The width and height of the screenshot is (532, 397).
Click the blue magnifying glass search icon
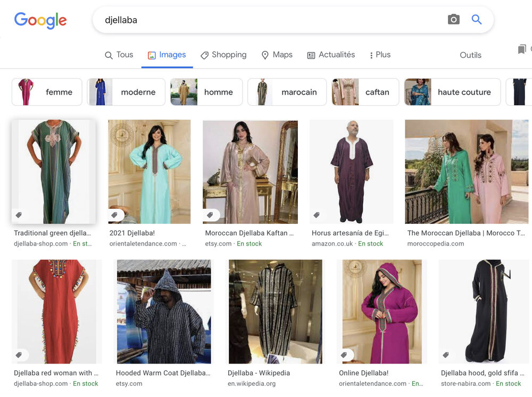coord(477,20)
